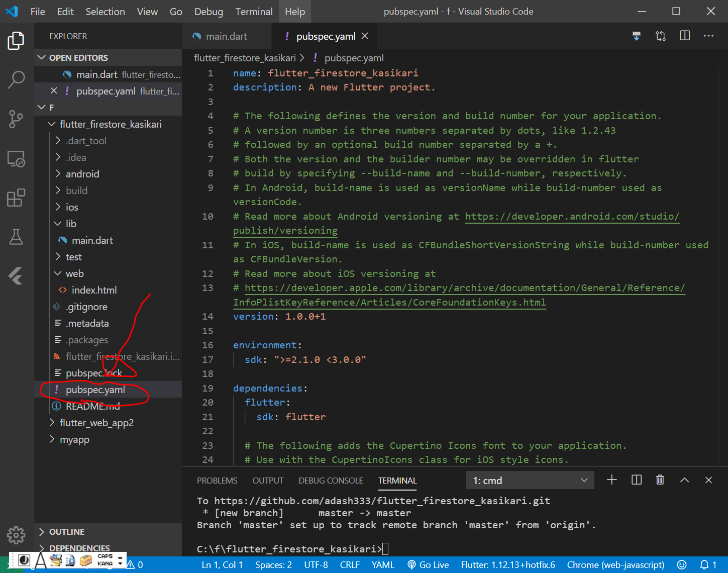728x573 pixels.
Task: Expand the flutter_web_app2 folder
Action: pos(51,422)
